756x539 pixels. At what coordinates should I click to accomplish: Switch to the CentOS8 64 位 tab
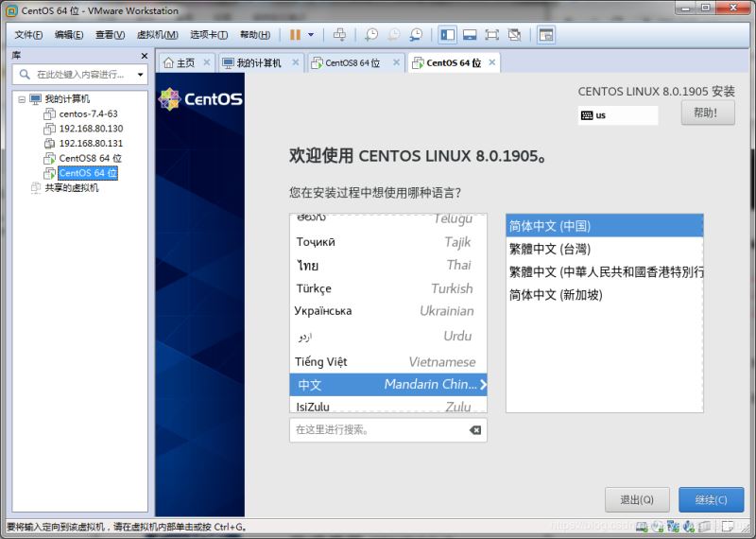[352, 63]
